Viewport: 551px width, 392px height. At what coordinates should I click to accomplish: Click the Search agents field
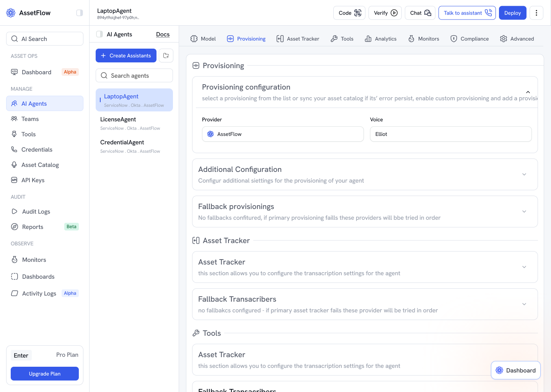pos(134,75)
